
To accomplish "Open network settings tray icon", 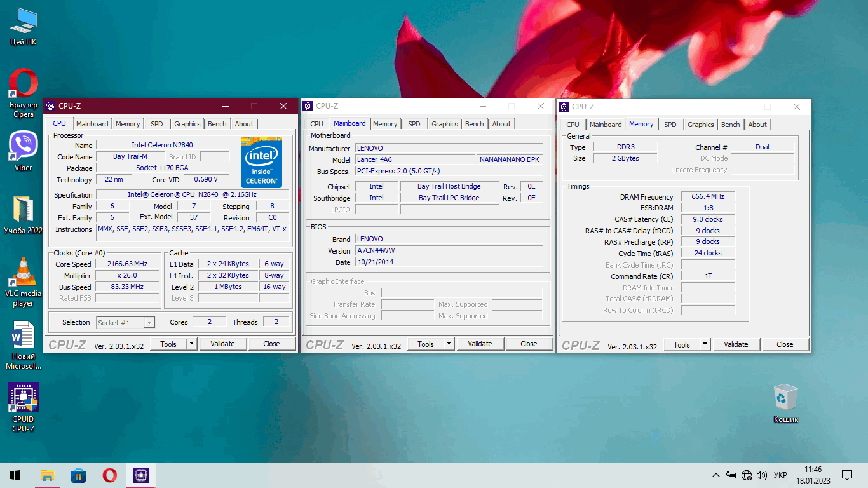I will pyautogui.click(x=747, y=475).
